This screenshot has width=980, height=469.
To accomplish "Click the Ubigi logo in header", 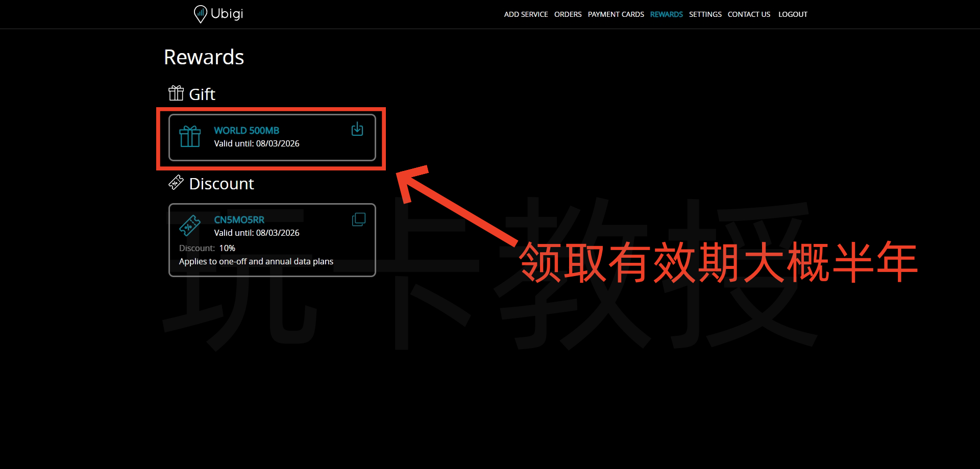I will (x=218, y=14).
